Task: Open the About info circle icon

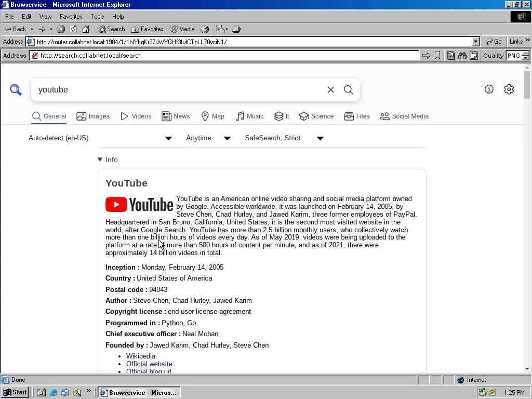Action: tap(489, 89)
